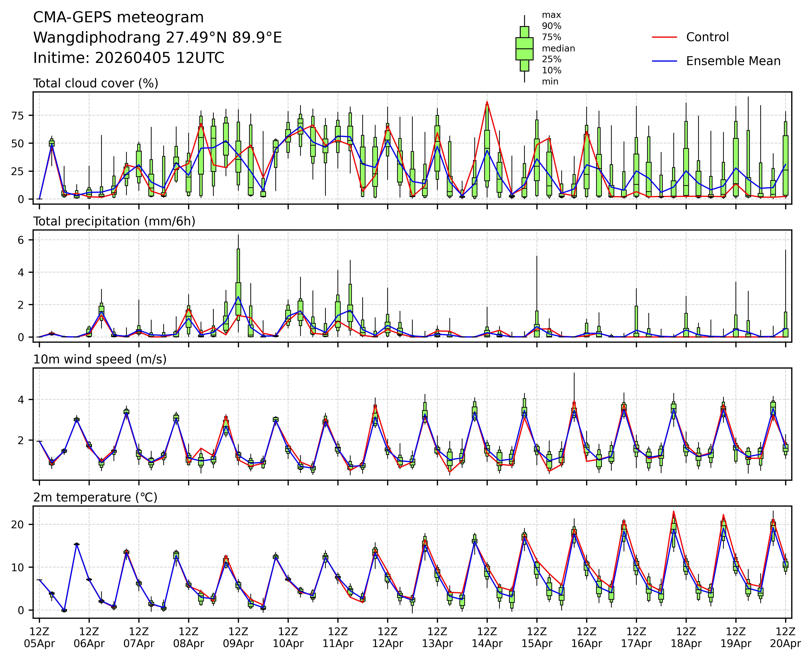Click the '10m wind speed (m/s)' panel title
Screen dimensions: 812x660
tap(100, 359)
